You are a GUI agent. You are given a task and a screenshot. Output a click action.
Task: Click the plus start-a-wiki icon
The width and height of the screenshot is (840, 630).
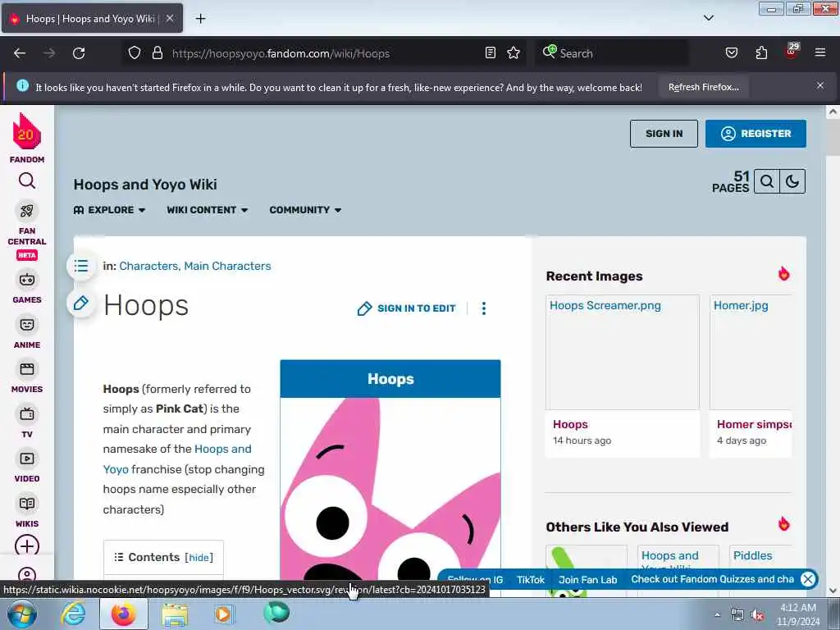[x=27, y=546]
